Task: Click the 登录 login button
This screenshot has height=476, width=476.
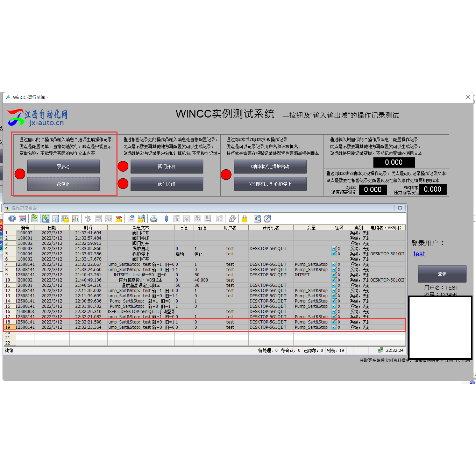Action: point(442,274)
